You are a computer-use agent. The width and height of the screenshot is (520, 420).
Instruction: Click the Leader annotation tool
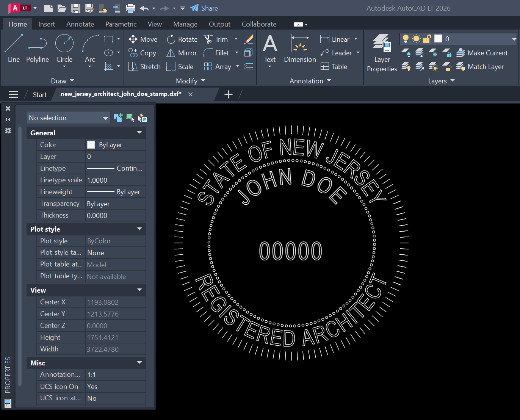(336, 53)
